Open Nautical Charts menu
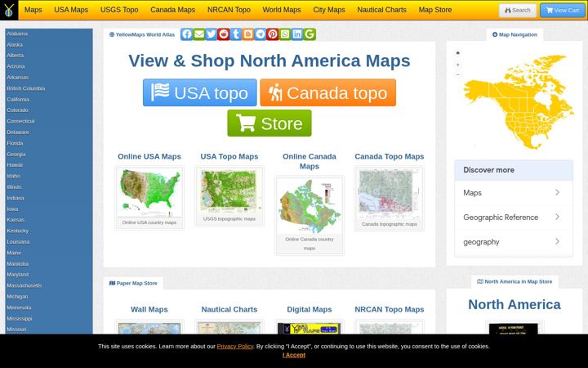Image resolution: width=588 pixels, height=368 pixels. (381, 10)
